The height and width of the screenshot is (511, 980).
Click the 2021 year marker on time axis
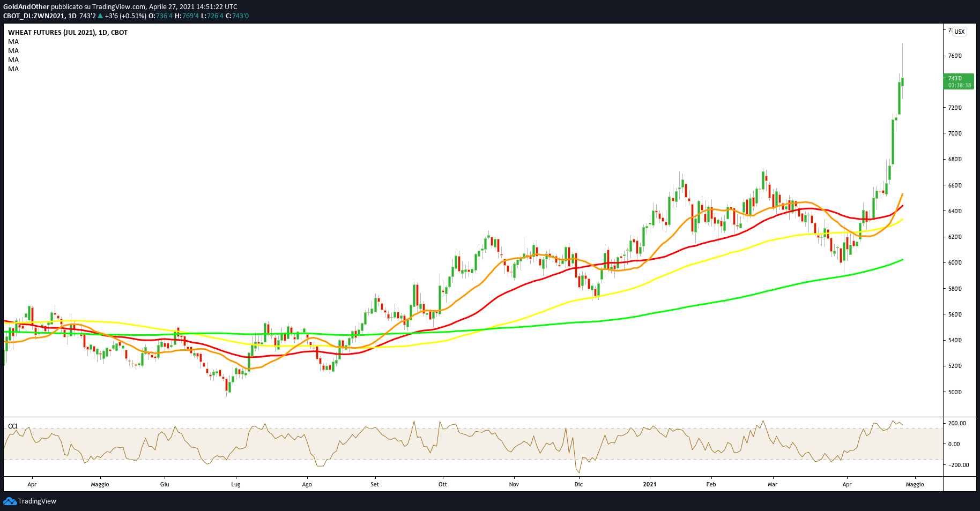(650, 484)
